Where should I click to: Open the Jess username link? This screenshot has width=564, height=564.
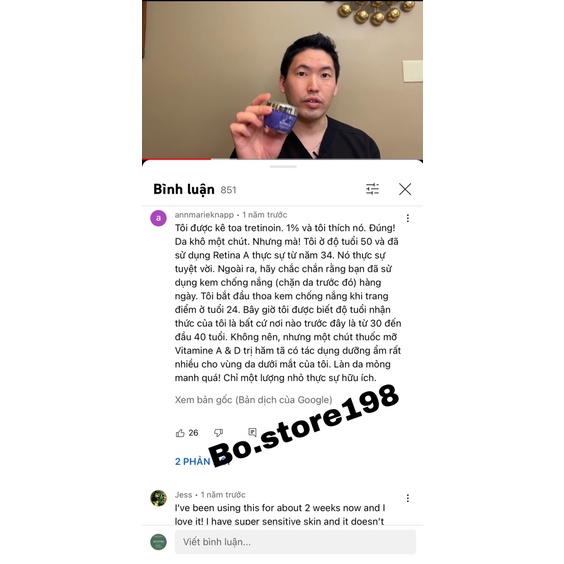[x=183, y=495]
